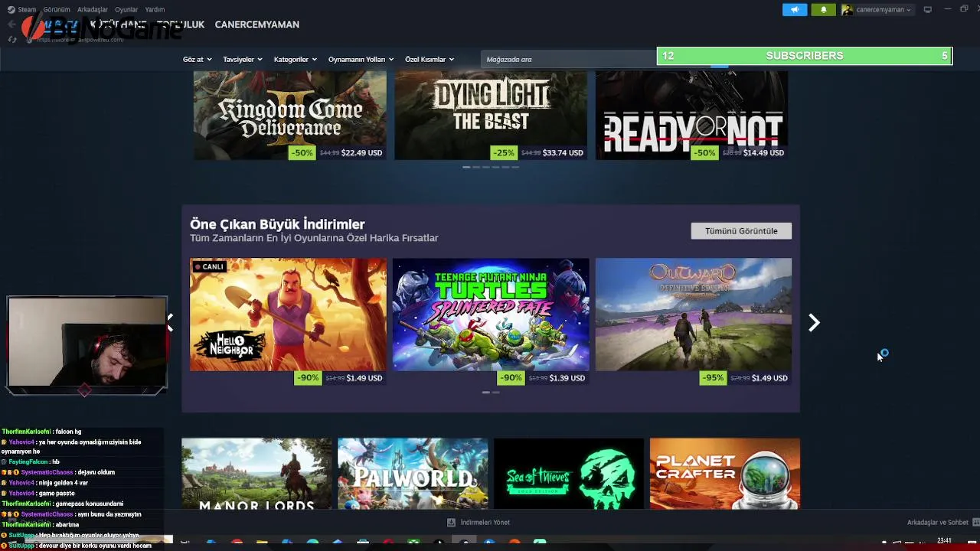This screenshot has width=980, height=551.
Task: Open the Arkadaşlar menu
Action: [93, 10]
